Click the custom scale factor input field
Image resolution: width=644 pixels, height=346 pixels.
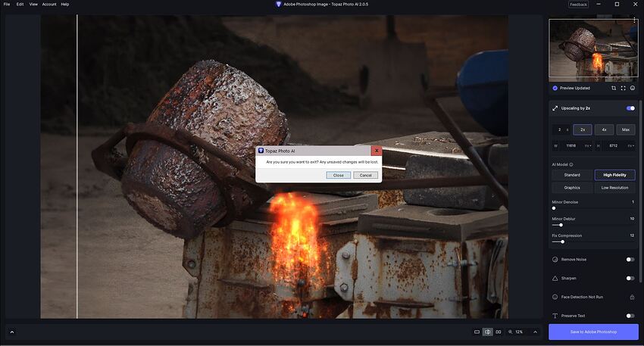(561, 129)
